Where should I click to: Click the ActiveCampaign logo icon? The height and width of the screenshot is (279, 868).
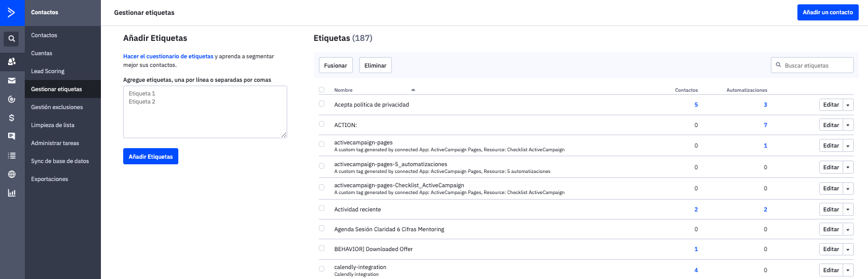12,12
